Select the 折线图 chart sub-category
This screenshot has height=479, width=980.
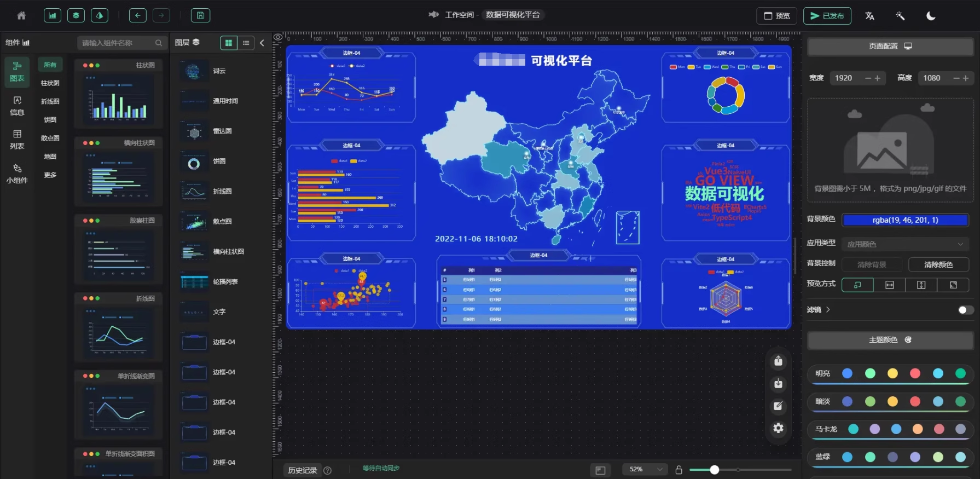coord(50,101)
